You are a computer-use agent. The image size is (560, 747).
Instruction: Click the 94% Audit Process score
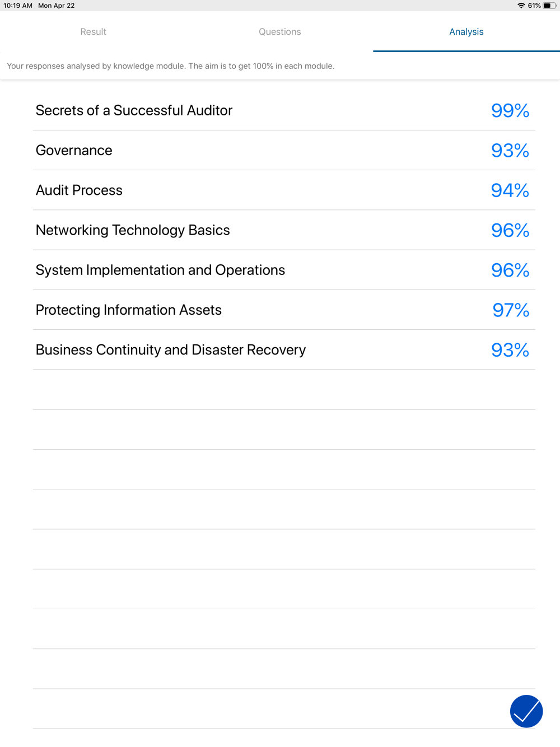510,190
